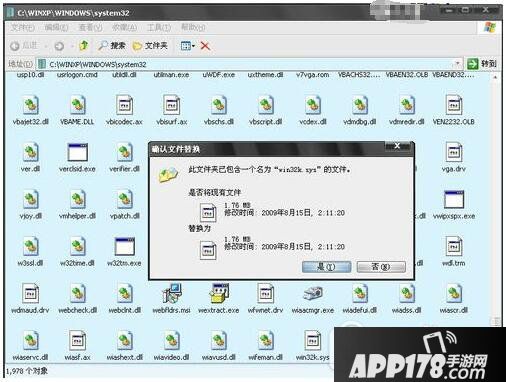Select the vbisurf.ax file icon
Viewport: 506px width, 382px height.
tap(171, 105)
